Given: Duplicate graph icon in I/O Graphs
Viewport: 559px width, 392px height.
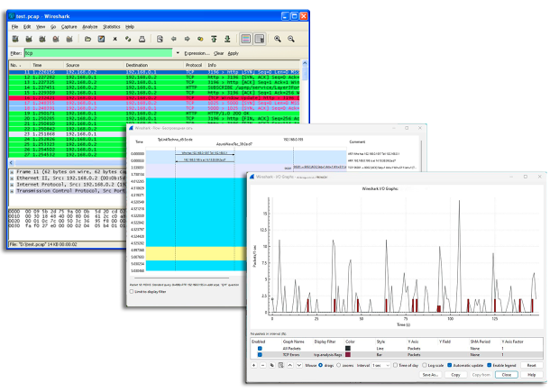Looking at the screenshot, I should 272,365.
